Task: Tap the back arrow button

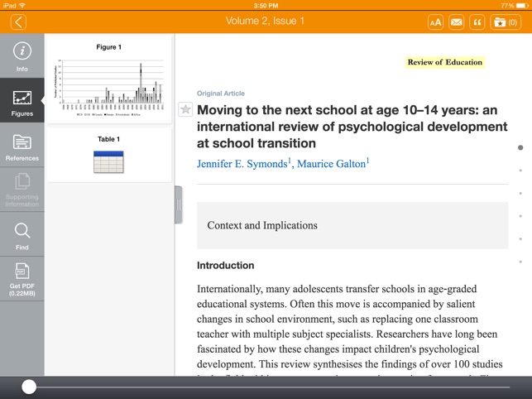Action: tap(18, 22)
